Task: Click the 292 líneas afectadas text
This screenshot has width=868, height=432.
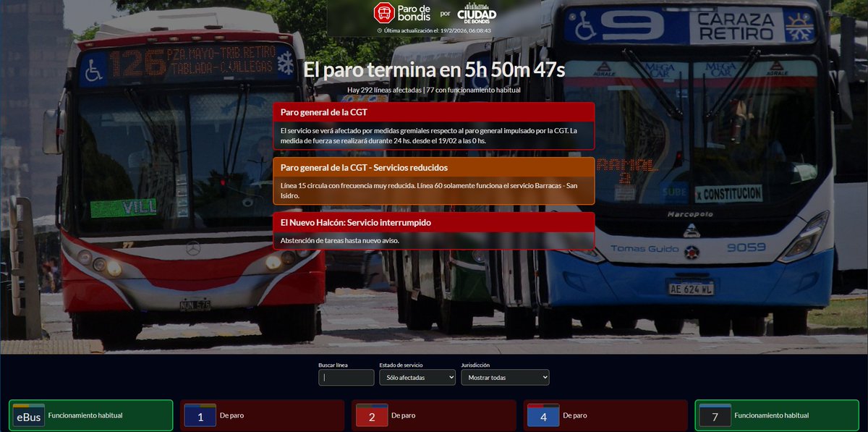Action: point(434,90)
